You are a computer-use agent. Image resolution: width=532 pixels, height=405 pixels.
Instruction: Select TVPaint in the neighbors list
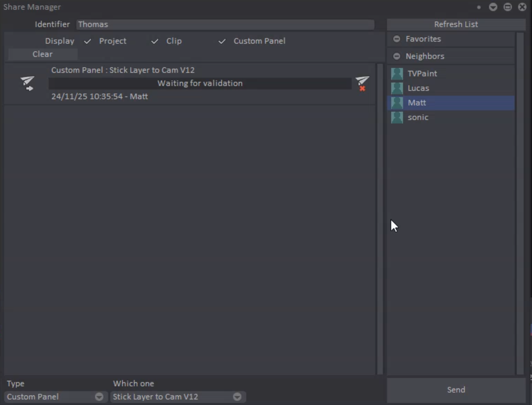pos(422,74)
